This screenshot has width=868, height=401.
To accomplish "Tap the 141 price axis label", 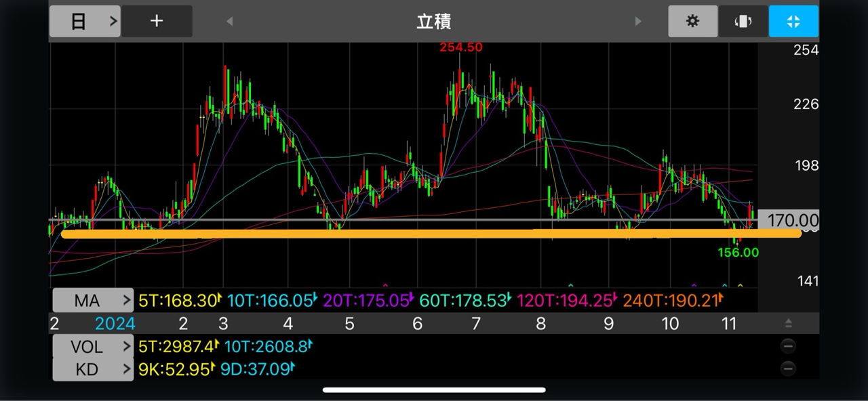I will point(807,281).
